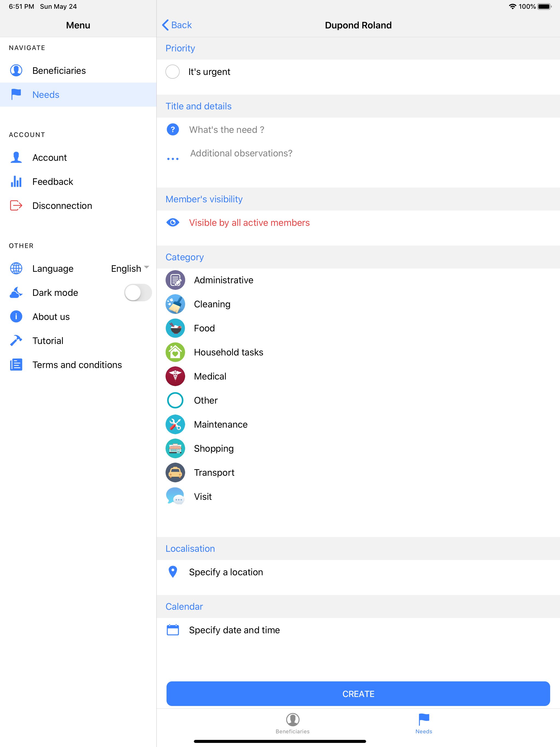Image resolution: width=560 pixels, height=747 pixels.
Task: Select Needs in the navigation menu
Action: (78, 95)
